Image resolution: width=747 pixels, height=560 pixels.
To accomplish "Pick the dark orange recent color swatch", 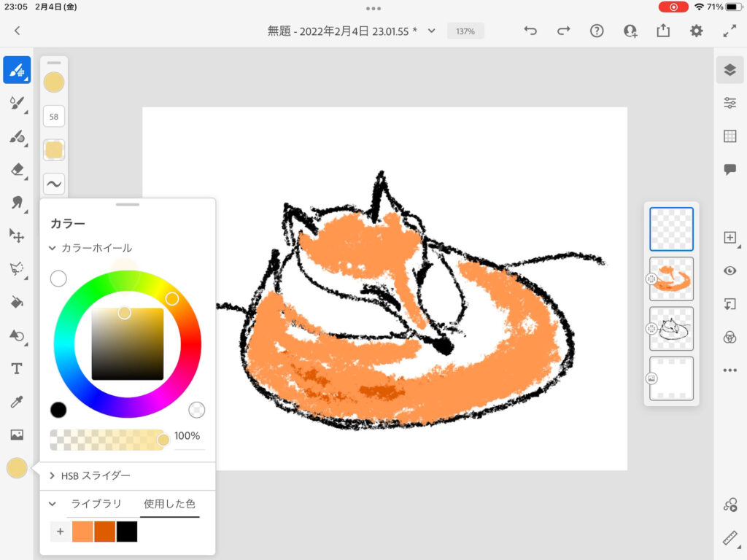I will (x=105, y=532).
